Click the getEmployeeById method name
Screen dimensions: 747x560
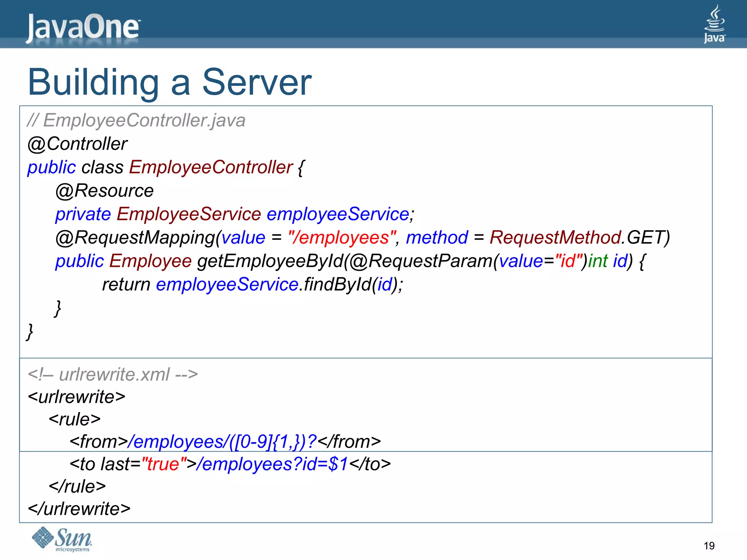tap(270, 261)
